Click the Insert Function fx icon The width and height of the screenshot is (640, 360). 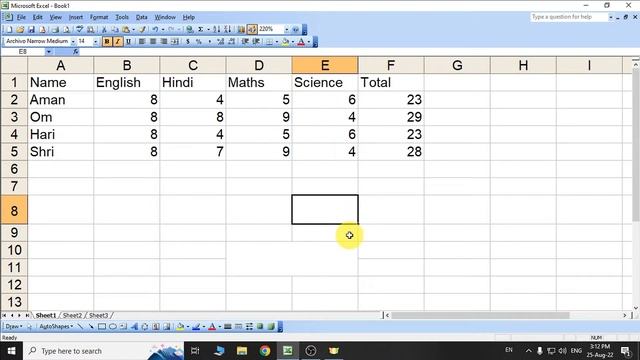click(76, 52)
